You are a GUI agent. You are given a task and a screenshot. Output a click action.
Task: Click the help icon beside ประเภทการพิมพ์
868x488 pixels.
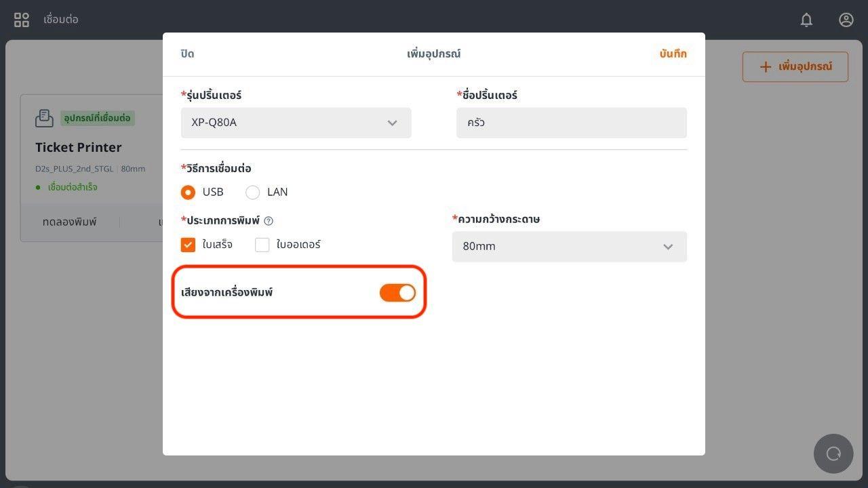269,221
